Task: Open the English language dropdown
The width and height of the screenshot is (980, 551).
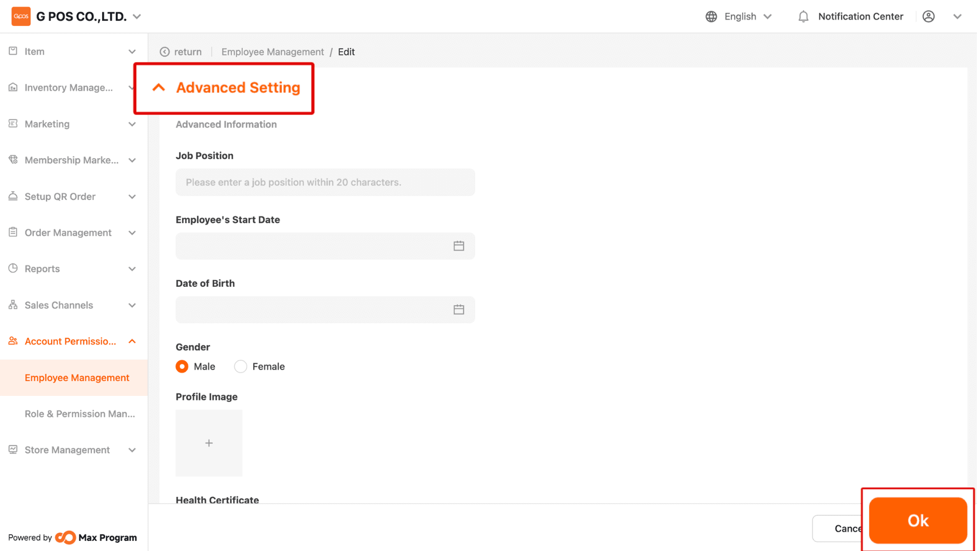Action: coord(747,16)
